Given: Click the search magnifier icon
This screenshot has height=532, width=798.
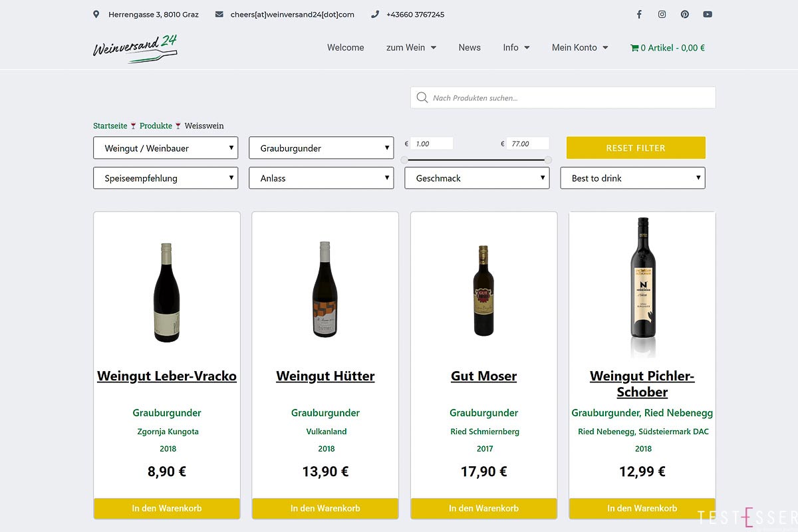Looking at the screenshot, I should click(422, 98).
